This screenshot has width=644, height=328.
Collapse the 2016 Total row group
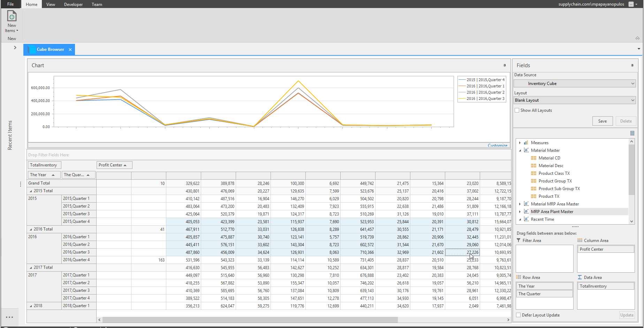(x=31, y=229)
